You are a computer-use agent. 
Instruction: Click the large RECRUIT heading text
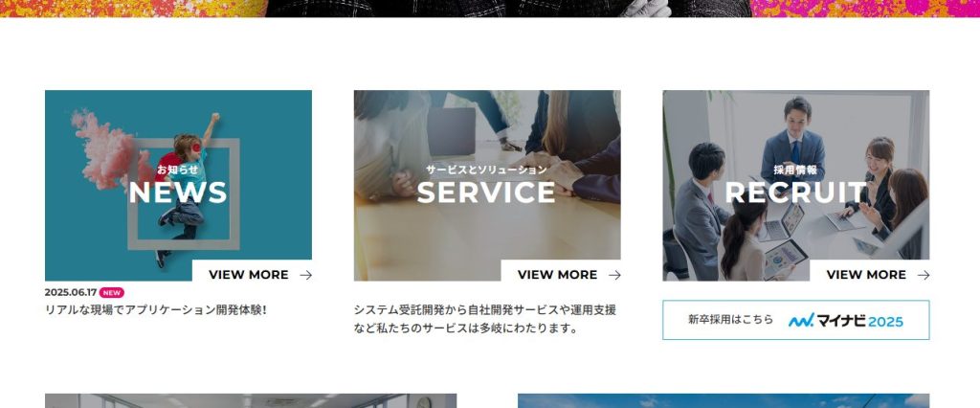point(795,193)
